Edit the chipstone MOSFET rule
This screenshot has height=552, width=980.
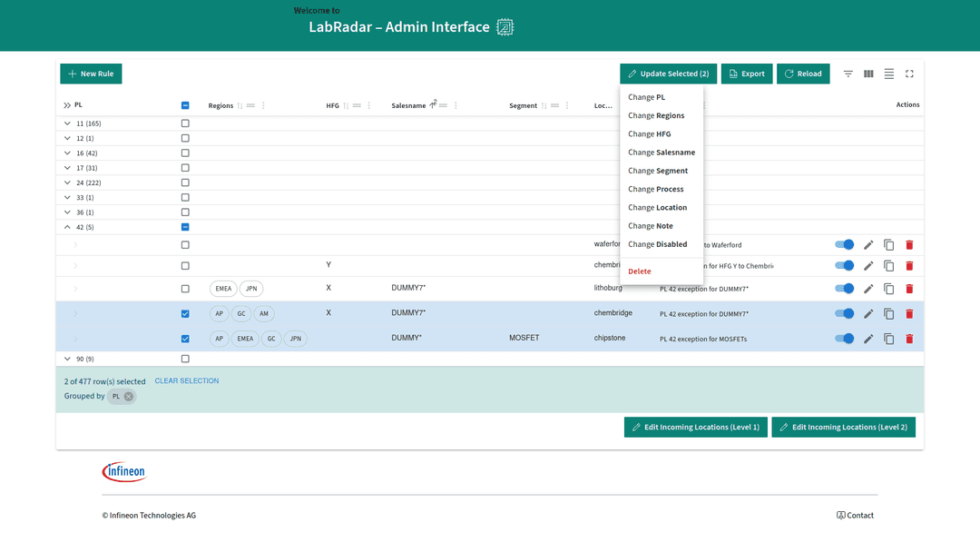868,339
